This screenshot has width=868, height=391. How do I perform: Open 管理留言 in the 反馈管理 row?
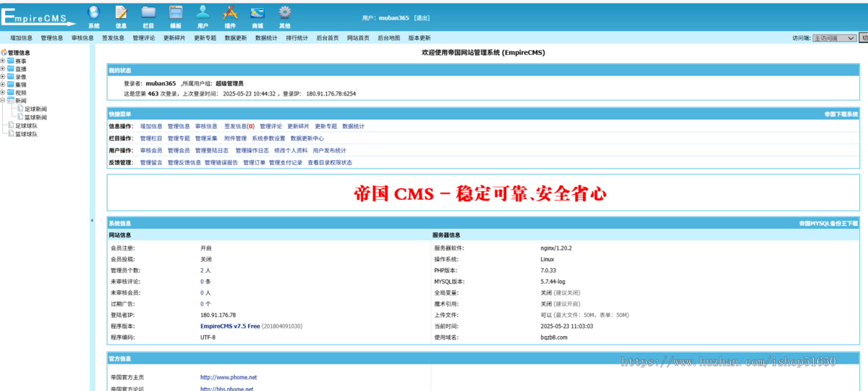(x=151, y=163)
